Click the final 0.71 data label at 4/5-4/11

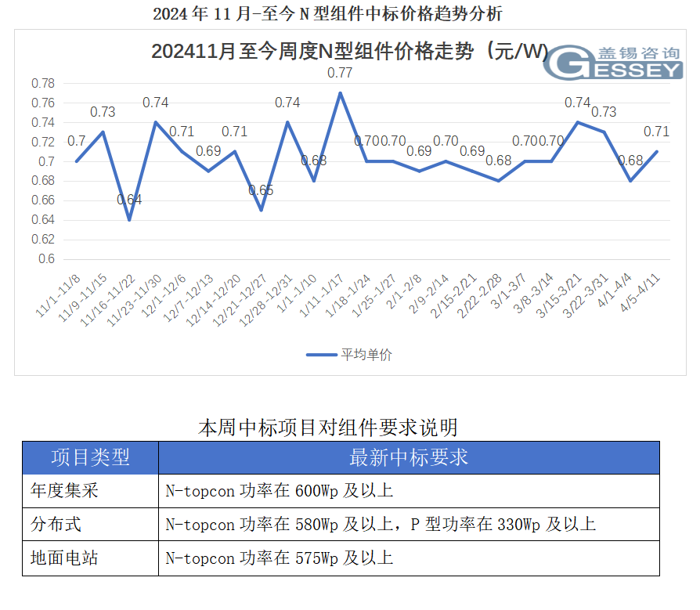point(656,132)
